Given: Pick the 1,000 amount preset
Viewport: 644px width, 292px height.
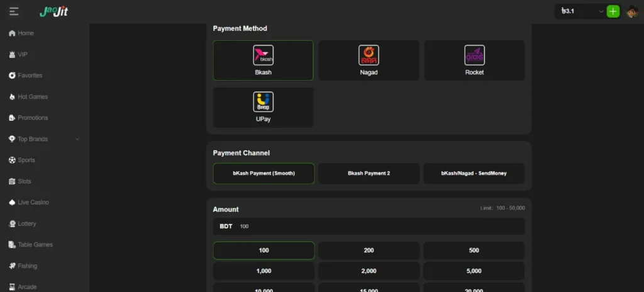Looking at the screenshot, I should (x=264, y=271).
